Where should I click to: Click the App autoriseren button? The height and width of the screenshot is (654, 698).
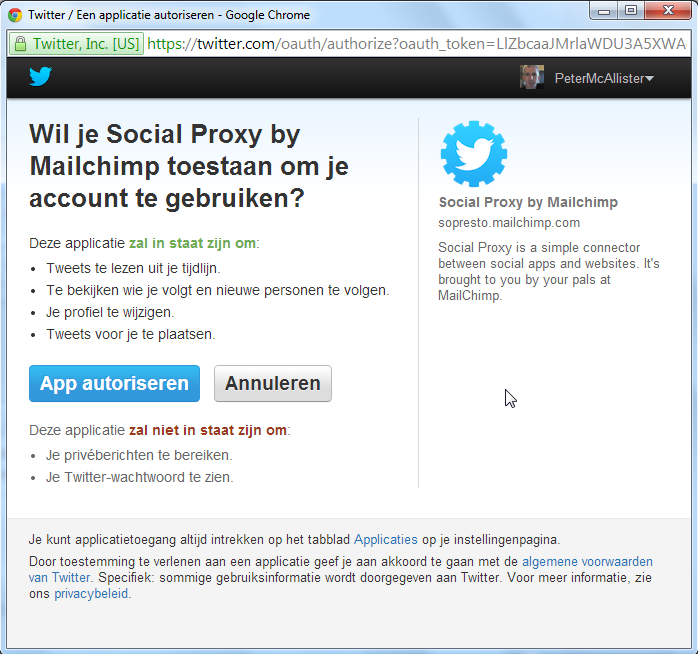pos(114,383)
